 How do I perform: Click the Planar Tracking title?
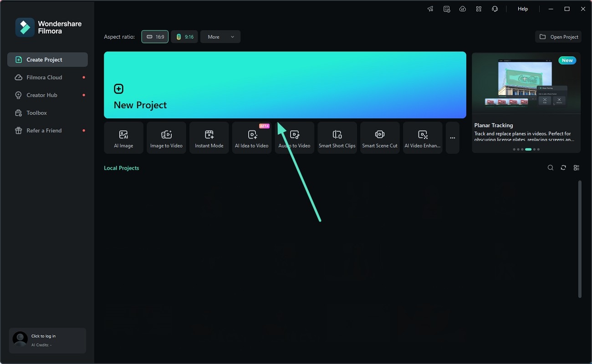tap(494, 125)
